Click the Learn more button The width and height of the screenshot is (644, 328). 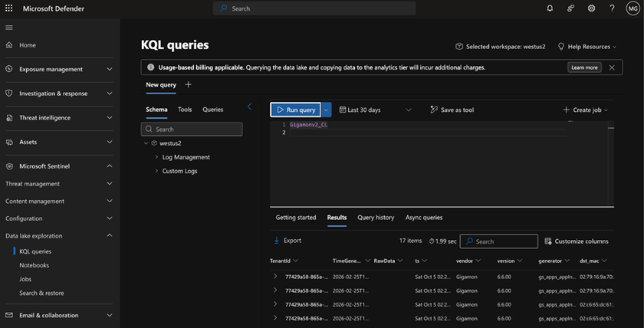point(584,67)
